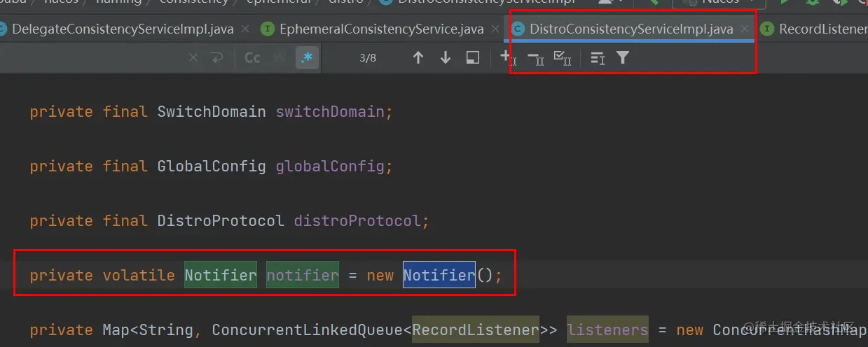This screenshot has width=868, height=347.
Task: Select all occurrences with checkmark icon
Action: tap(563, 58)
